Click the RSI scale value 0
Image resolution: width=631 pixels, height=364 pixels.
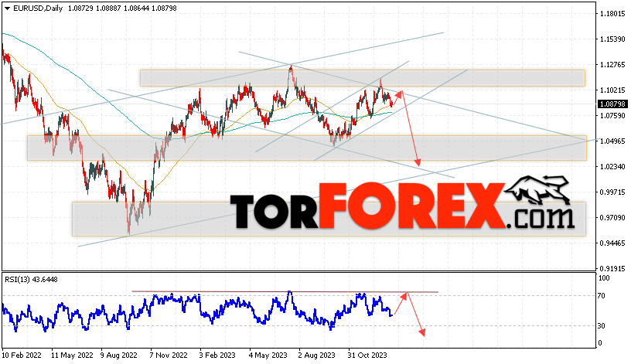click(x=600, y=343)
